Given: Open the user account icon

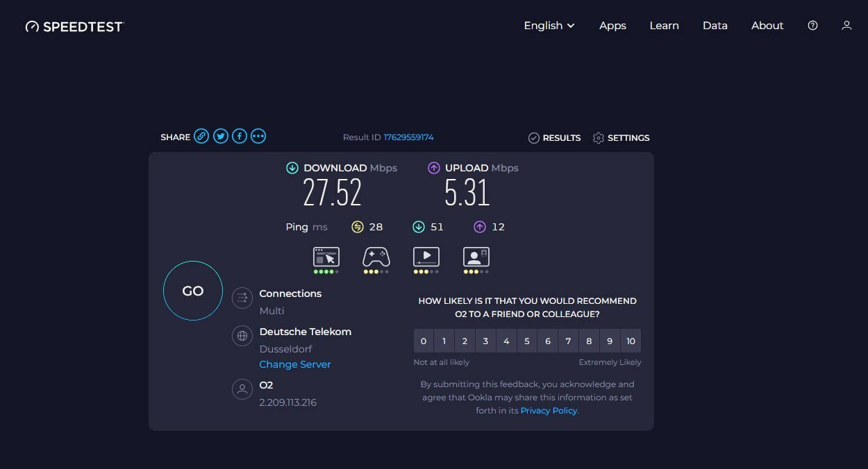Looking at the screenshot, I should click(x=846, y=26).
